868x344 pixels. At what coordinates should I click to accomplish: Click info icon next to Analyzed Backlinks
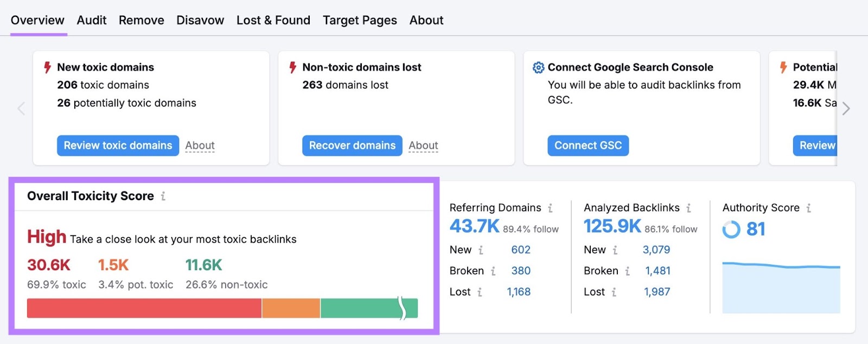click(688, 208)
